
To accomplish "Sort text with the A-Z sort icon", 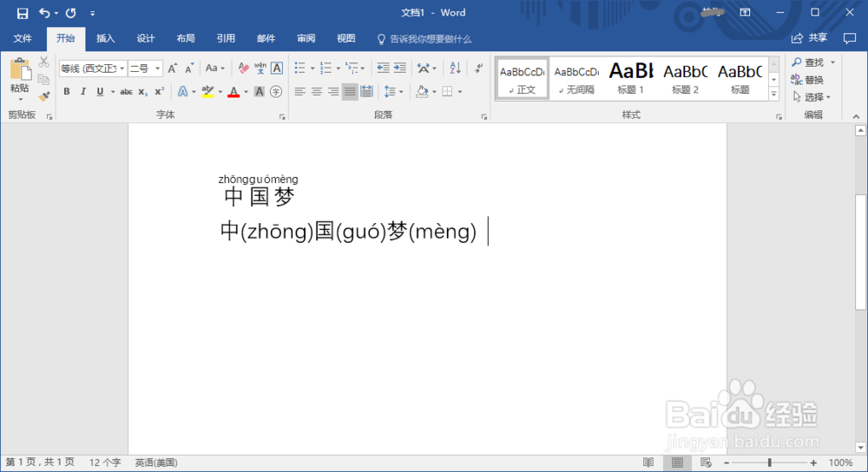I will pyautogui.click(x=456, y=68).
